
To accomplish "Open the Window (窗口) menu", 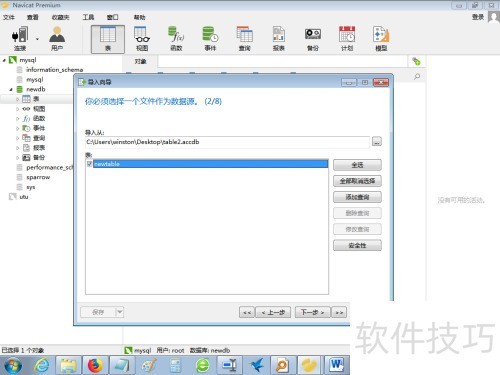I will (112, 17).
